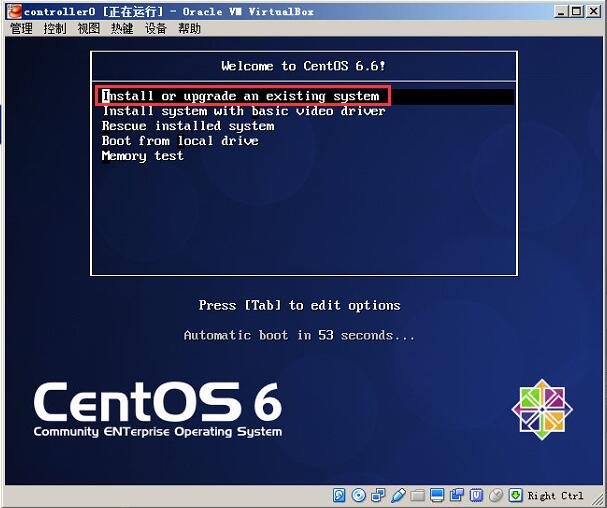Click the CPU virtualization status icon
Viewport: 607px width, 508px height.
tap(476, 495)
